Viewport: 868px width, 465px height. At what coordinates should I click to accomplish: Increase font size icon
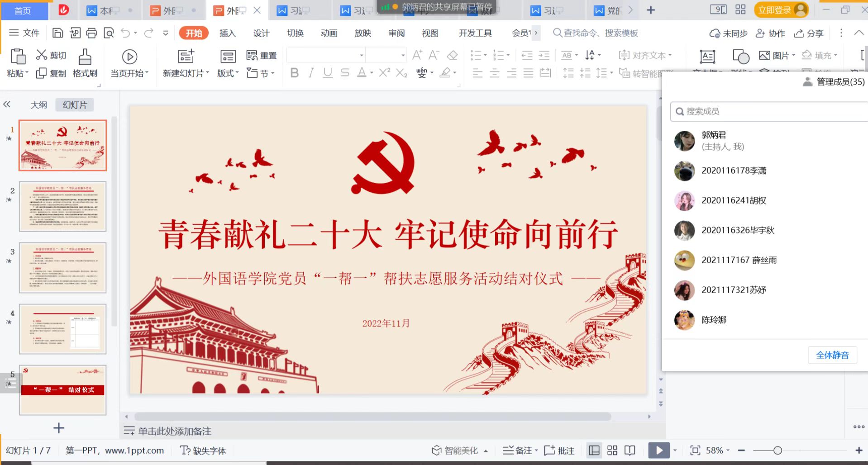pyautogui.click(x=417, y=55)
